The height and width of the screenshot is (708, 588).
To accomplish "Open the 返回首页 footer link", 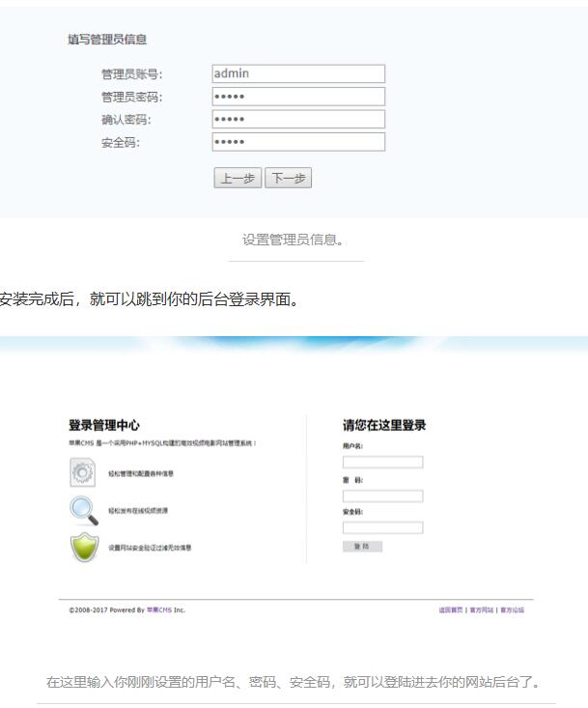I will click(450, 610).
